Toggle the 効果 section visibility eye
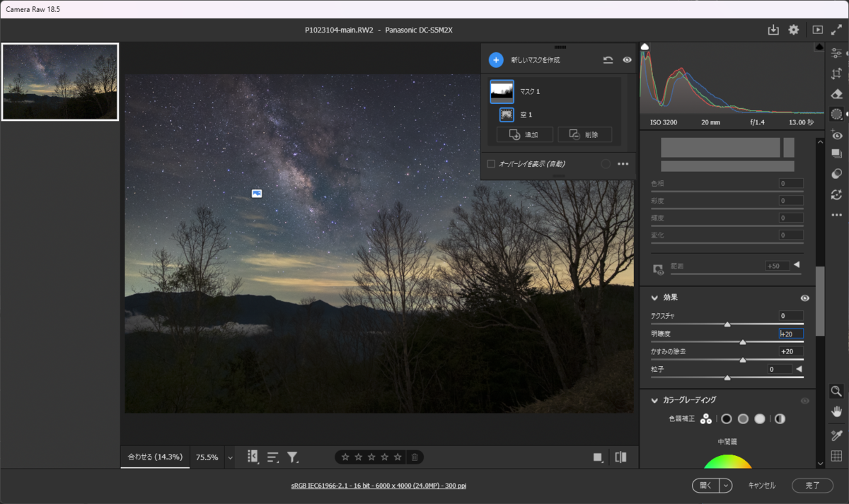Image resolution: width=849 pixels, height=504 pixels. click(804, 298)
